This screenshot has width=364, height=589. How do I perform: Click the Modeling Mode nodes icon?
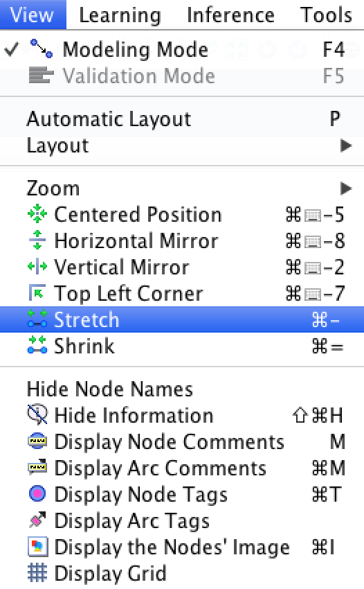pyautogui.click(x=42, y=49)
